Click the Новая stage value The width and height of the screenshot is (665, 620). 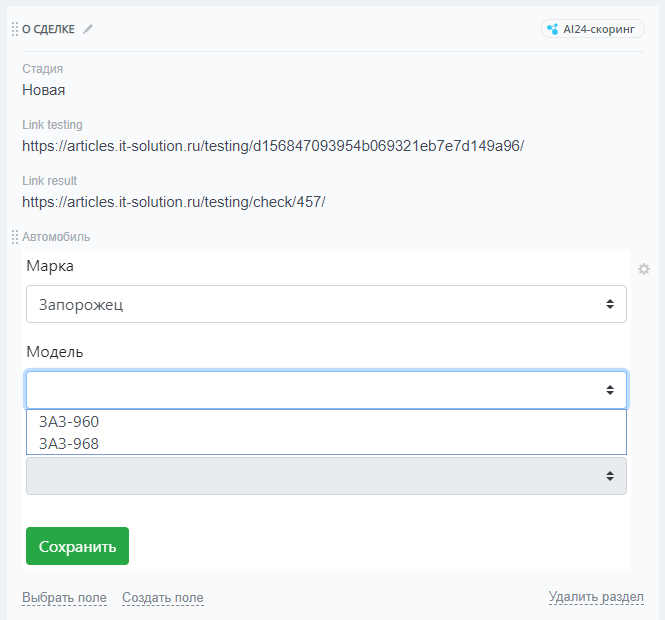click(44, 90)
